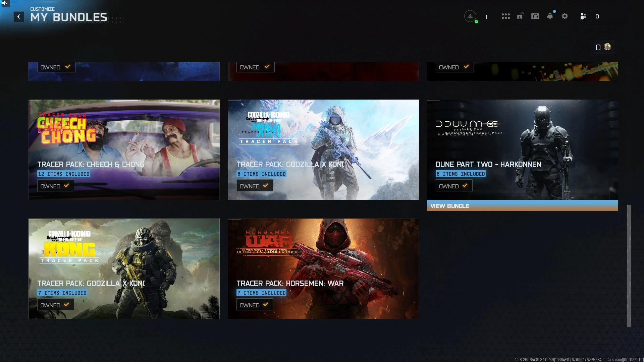The height and width of the screenshot is (362, 644).
Task: Go back using the left chevron arrow
Action: (19, 17)
